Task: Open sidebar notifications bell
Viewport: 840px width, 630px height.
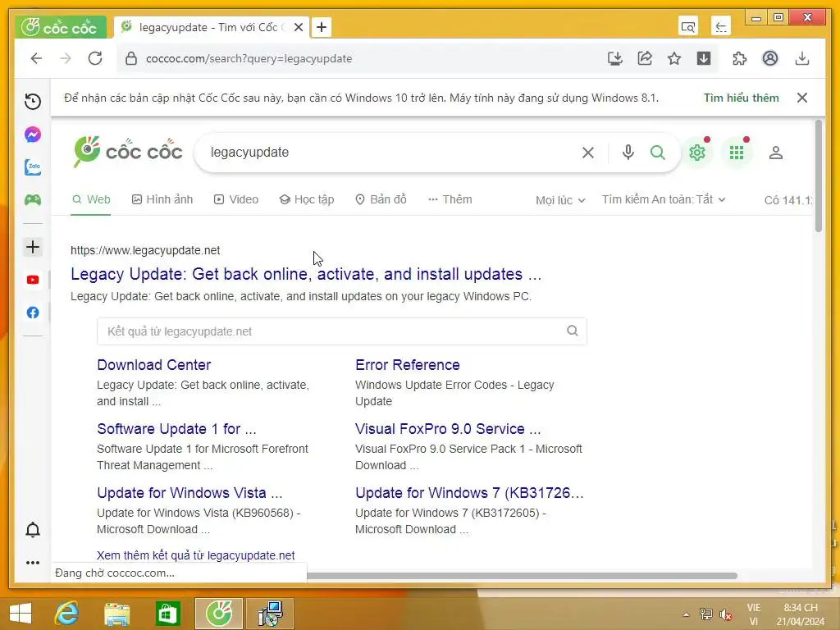Action: [33, 529]
